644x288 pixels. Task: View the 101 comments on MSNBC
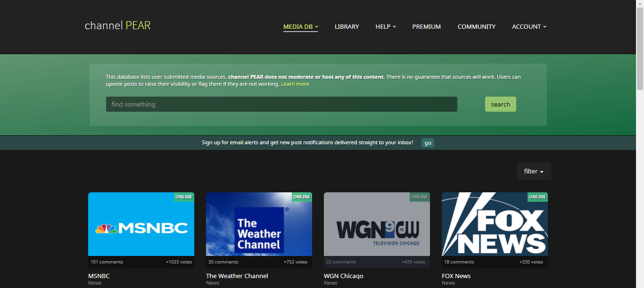click(107, 262)
